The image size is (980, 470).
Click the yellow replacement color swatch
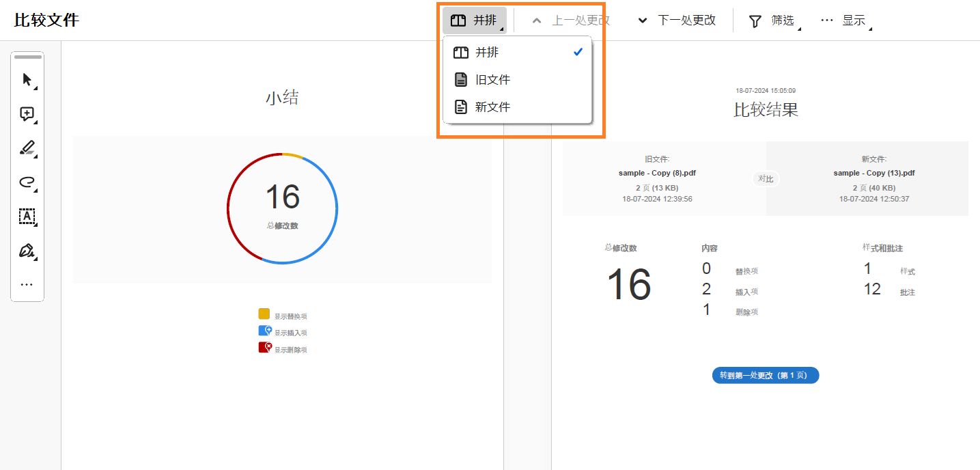263,314
